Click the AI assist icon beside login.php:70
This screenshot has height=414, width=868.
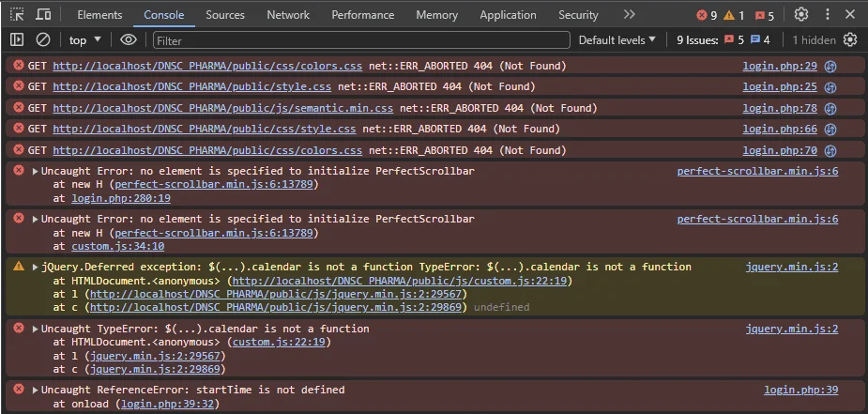tap(830, 150)
